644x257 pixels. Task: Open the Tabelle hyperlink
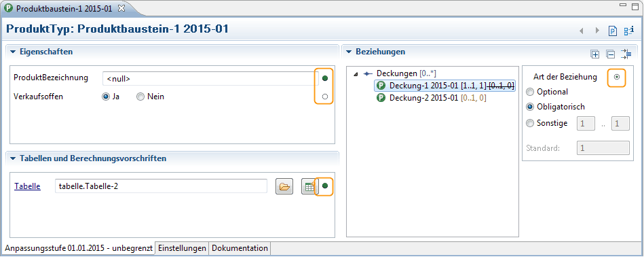(x=27, y=186)
